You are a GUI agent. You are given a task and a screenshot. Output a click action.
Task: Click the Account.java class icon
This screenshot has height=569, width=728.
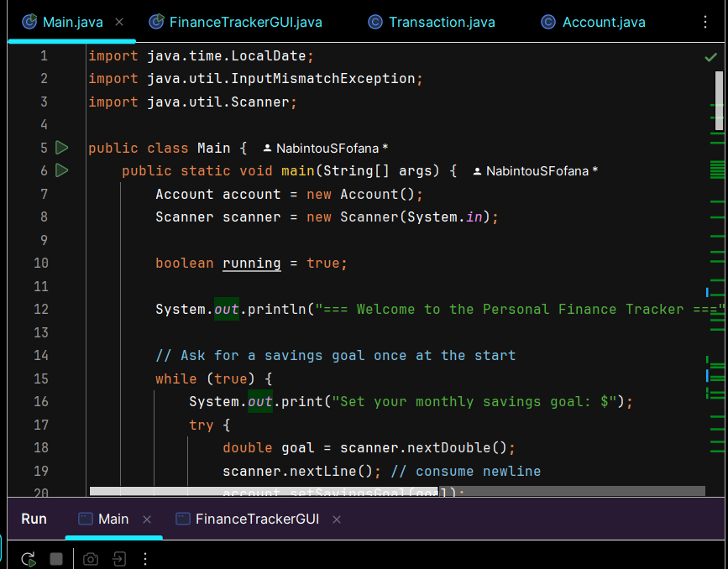click(548, 22)
